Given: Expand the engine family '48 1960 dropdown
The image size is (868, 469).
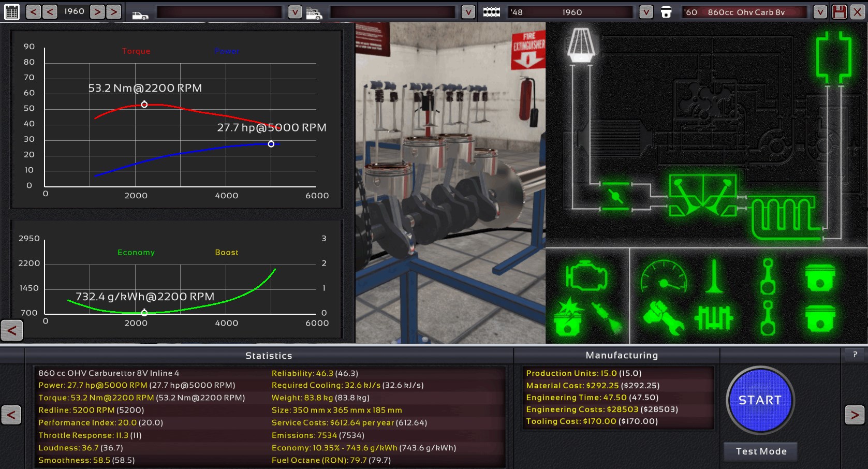Looking at the screenshot, I should [x=646, y=12].
